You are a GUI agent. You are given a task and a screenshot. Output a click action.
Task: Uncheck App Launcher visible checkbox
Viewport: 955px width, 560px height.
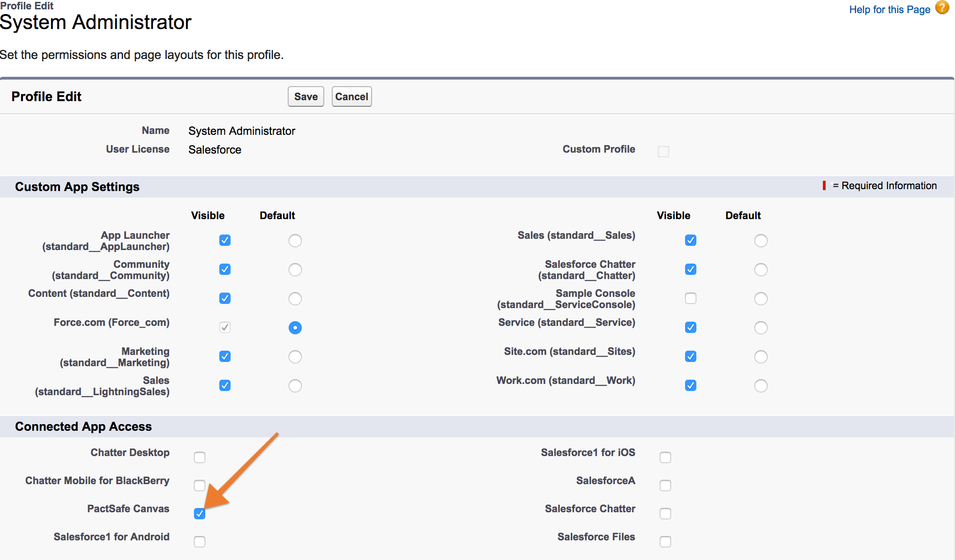225,240
